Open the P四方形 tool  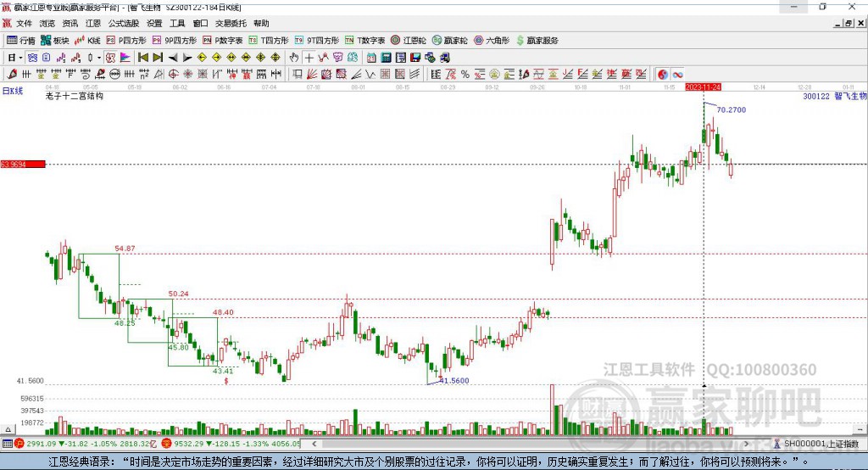click(127, 41)
